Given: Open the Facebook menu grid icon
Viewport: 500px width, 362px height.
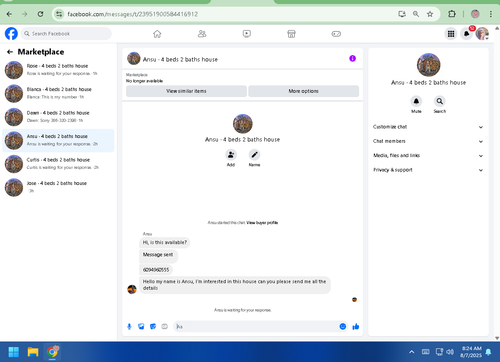Looking at the screenshot, I should coord(451,34).
